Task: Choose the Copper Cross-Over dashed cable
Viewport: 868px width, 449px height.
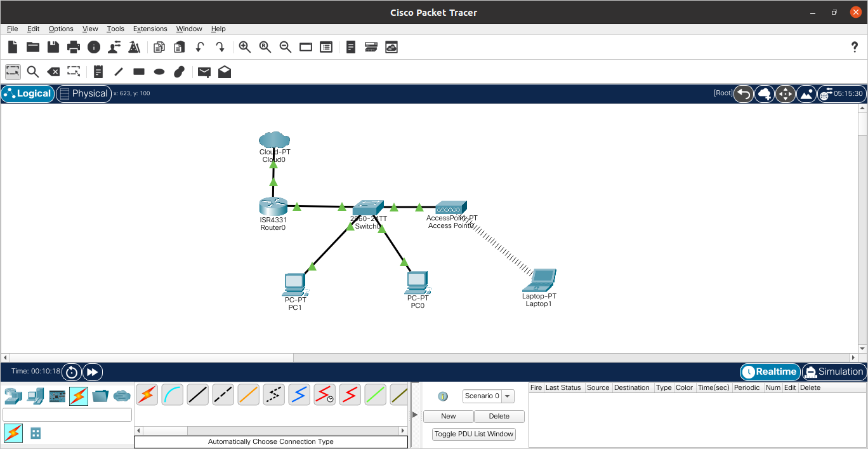Action: click(x=223, y=395)
